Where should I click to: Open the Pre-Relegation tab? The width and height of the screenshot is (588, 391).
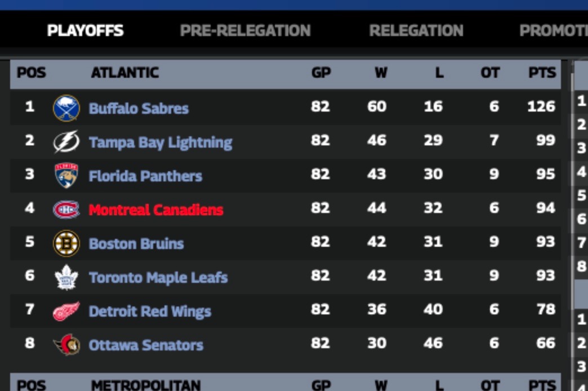pyautogui.click(x=245, y=30)
